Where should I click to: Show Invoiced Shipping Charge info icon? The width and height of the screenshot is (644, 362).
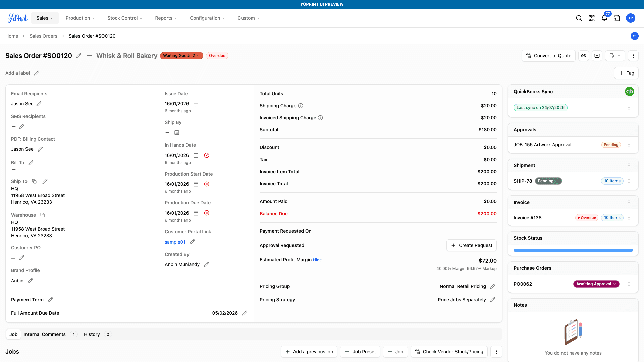pos(320,118)
